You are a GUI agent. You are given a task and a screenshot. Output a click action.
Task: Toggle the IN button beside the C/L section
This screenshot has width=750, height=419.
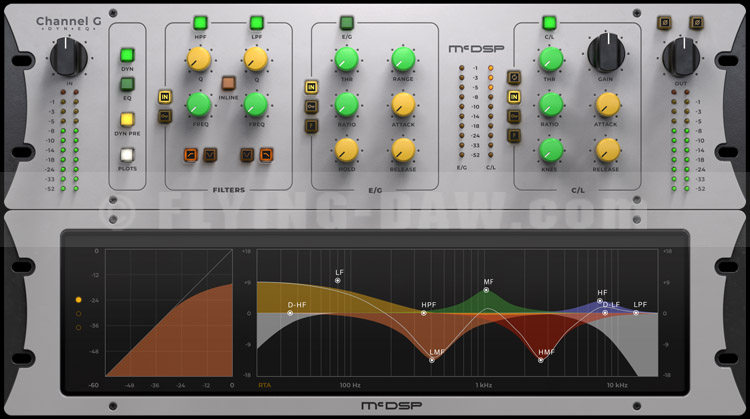(514, 97)
